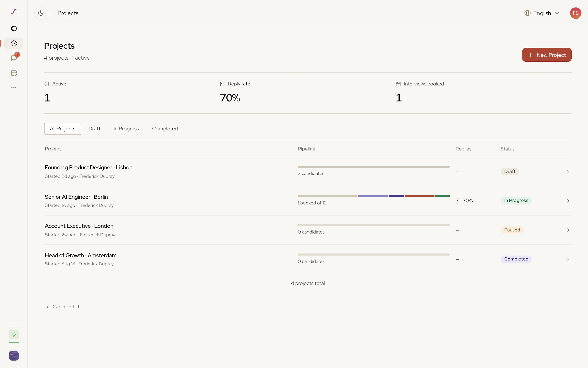
Task: Click the app logo in the sidebar
Action: pos(14,11)
